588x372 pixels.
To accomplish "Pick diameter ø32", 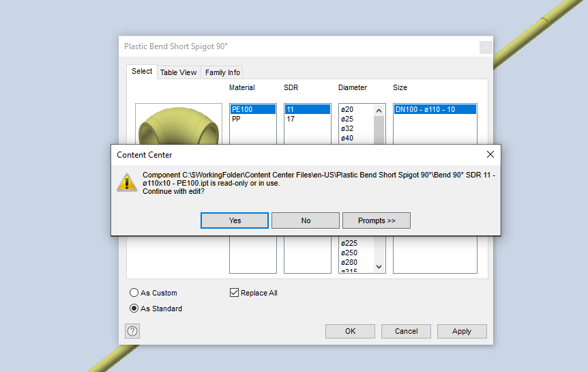I will pos(356,128).
